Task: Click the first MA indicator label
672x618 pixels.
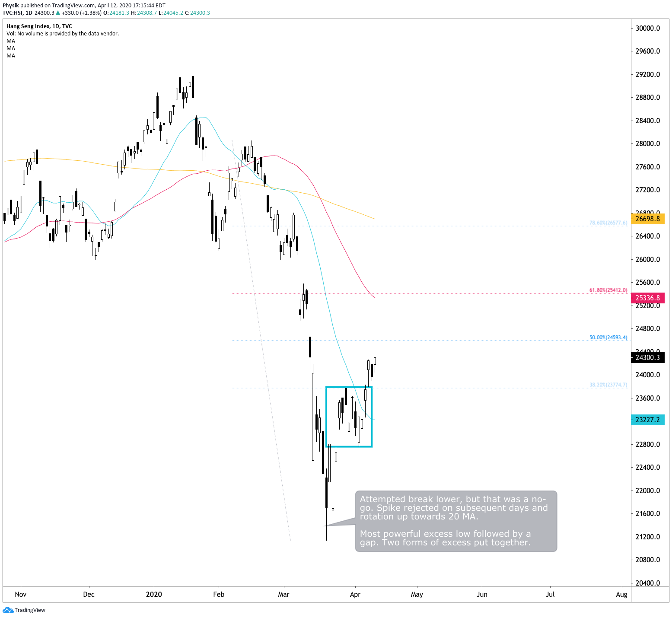Action: pyautogui.click(x=11, y=41)
